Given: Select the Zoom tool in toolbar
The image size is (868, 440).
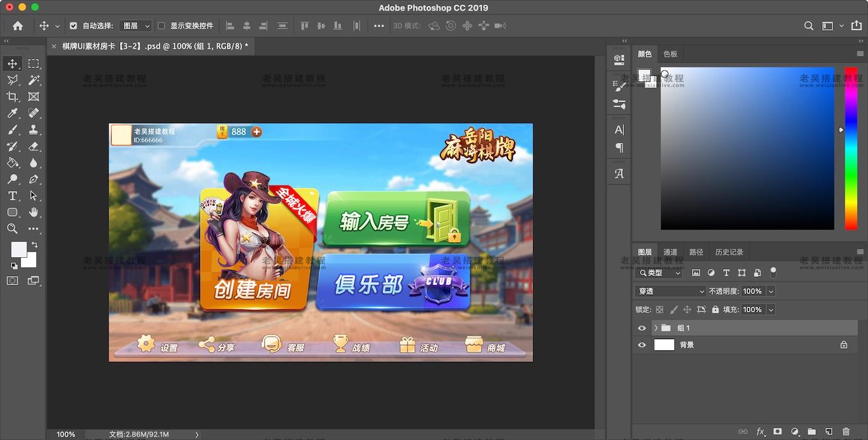Looking at the screenshot, I should click(12, 229).
